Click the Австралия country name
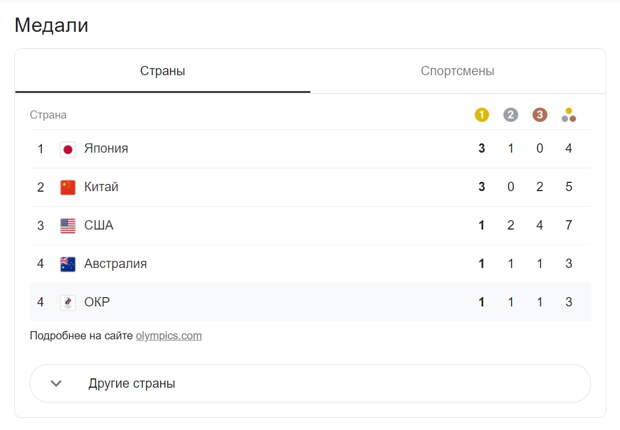The image size is (620, 430). [115, 264]
